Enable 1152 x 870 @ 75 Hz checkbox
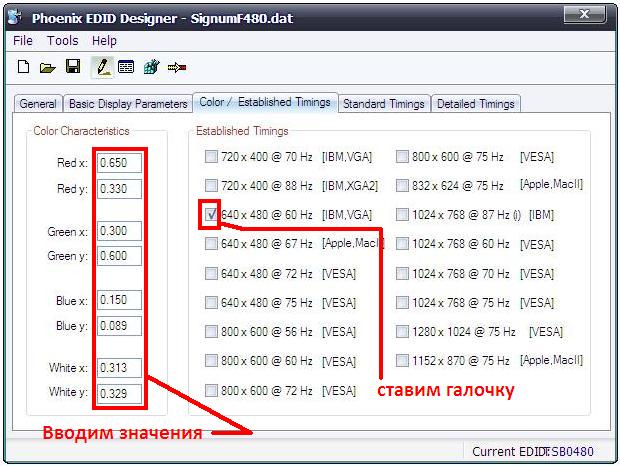This screenshot has height=466, width=620. (402, 360)
